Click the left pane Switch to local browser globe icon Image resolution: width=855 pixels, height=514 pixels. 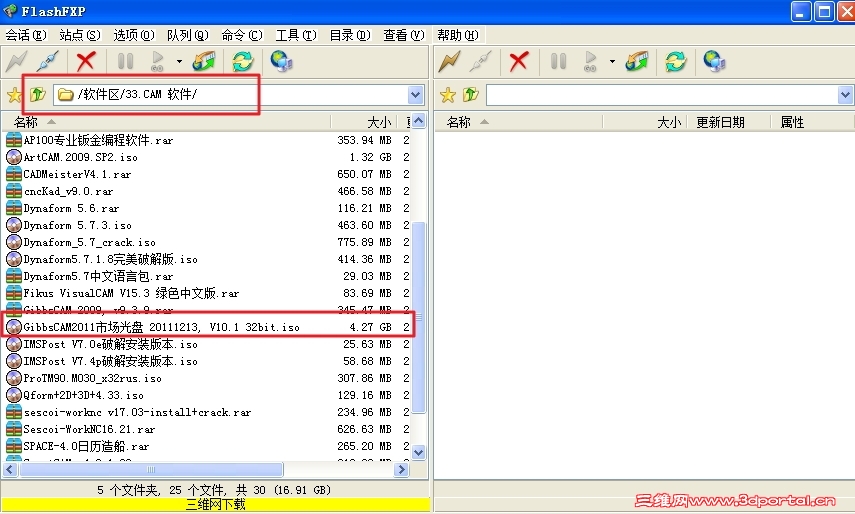pyautogui.click(x=281, y=61)
